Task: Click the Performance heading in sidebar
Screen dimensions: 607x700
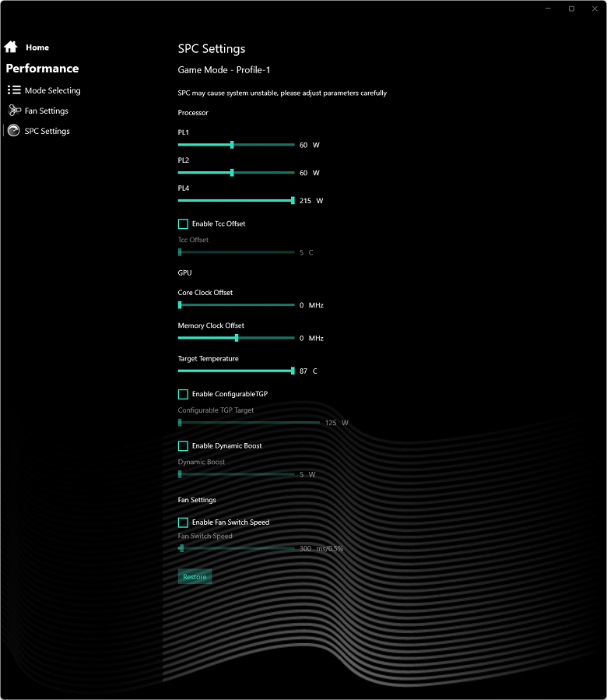Action: [42, 69]
